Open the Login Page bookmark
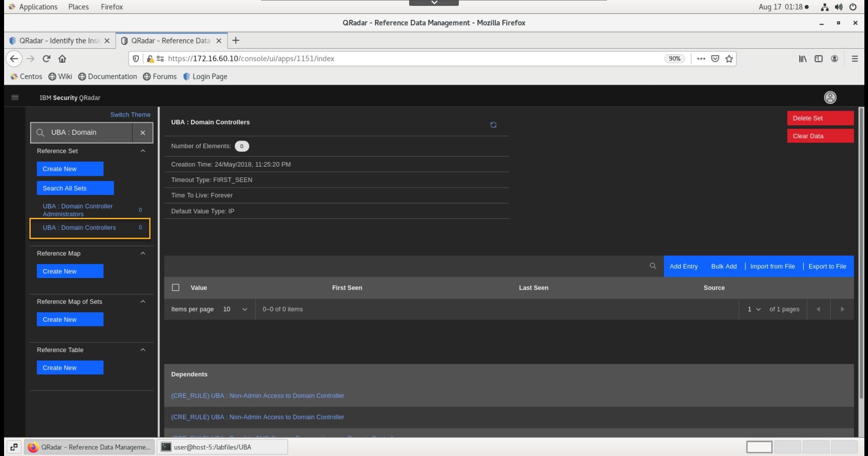Screen dimensions: 868x456 (x=205, y=77)
